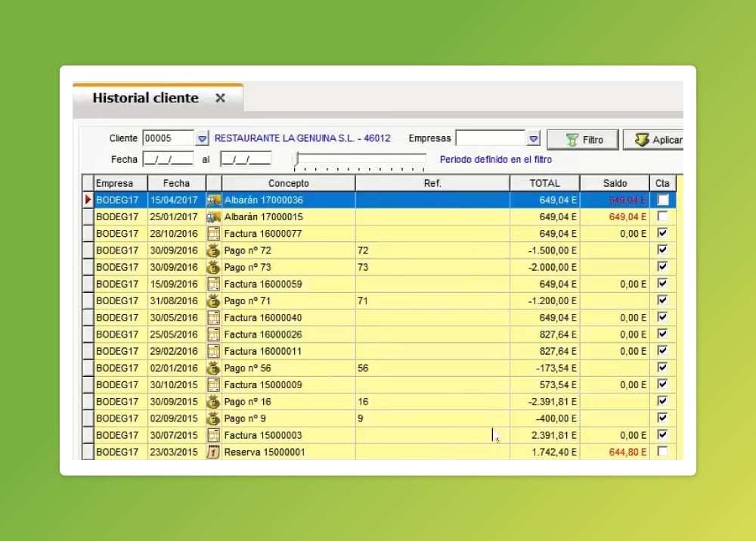
Task: Check the Cta box for Albarán 17000036
Action: (663, 201)
